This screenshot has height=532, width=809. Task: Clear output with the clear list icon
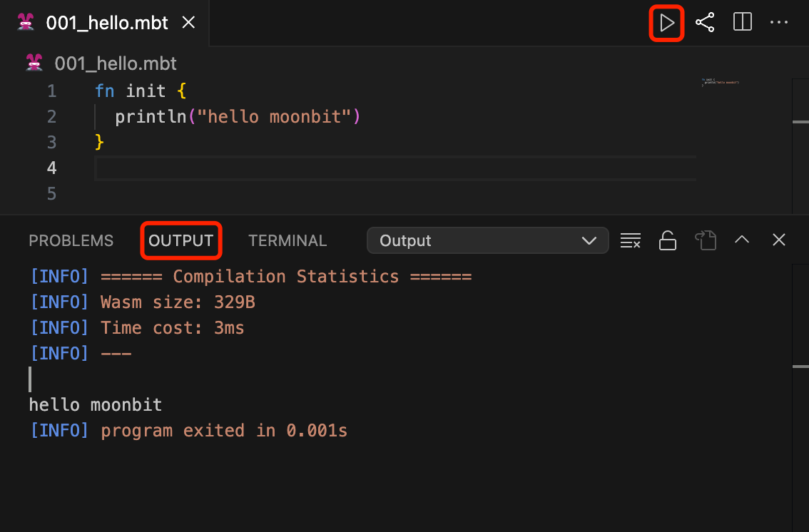pos(630,240)
